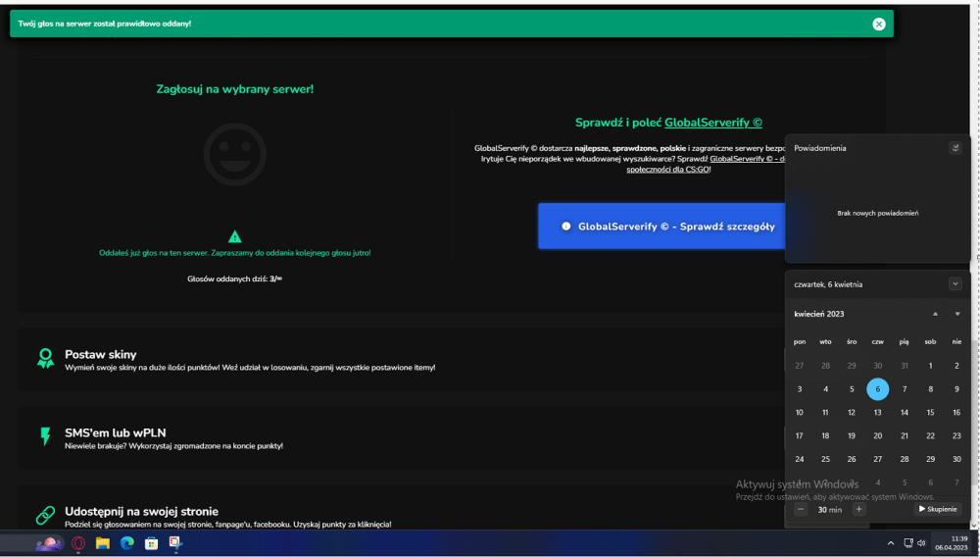Viewport: 980px width, 557px height.
Task: Collapse the calendar with the chevron next to czwartek
Action: [x=955, y=283]
